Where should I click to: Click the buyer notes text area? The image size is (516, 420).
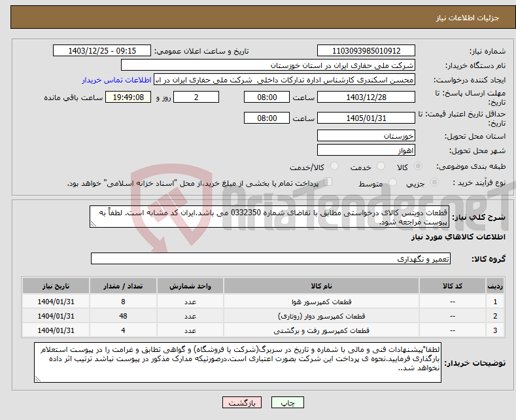coord(237,362)
